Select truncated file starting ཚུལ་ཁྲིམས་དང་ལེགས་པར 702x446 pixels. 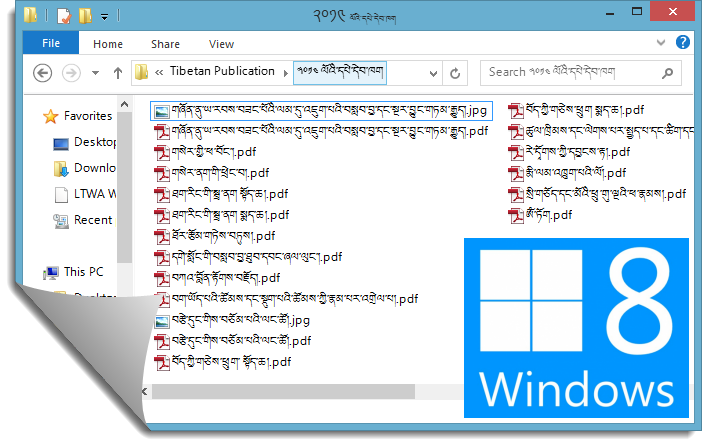(x=601, y=132)
